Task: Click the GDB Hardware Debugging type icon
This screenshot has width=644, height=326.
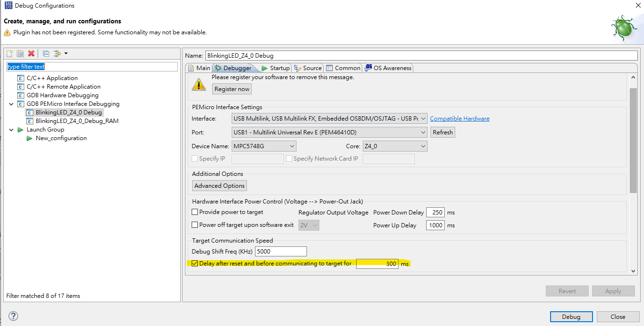Action: 20,95
